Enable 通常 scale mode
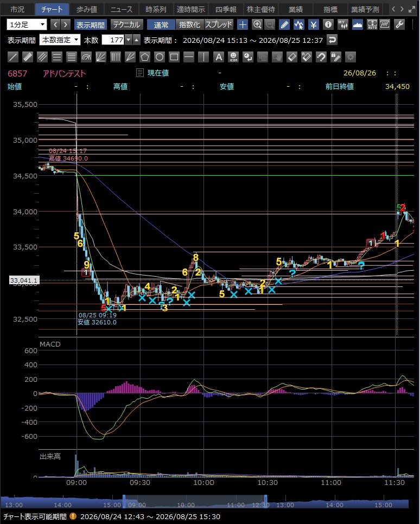Screen dimensions: 420x524 point(161,25)
